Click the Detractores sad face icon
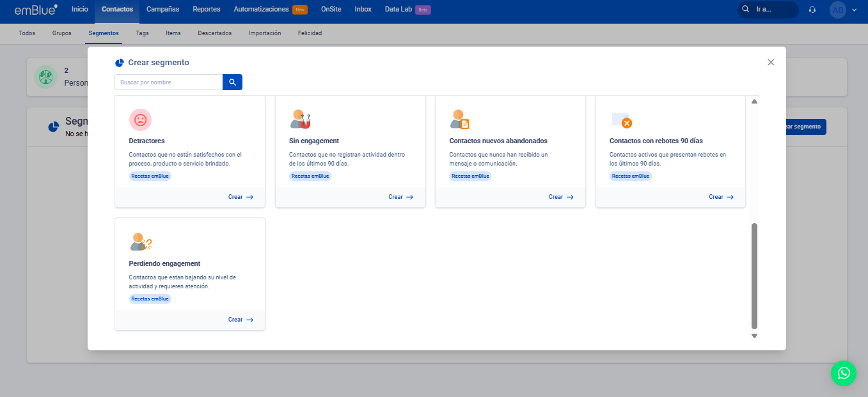The image size is (868, 397). (140, 120)
